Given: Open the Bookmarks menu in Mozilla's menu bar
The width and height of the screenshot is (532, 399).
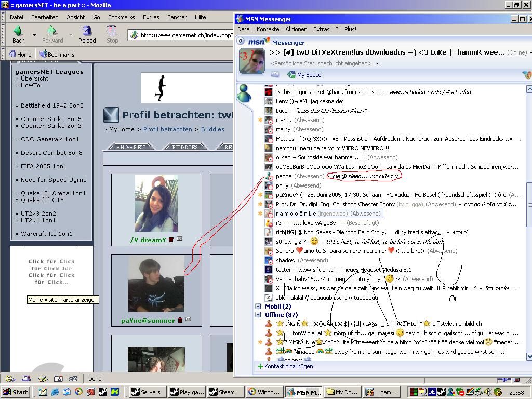Looking at the screenshot, I should point(121,17).
